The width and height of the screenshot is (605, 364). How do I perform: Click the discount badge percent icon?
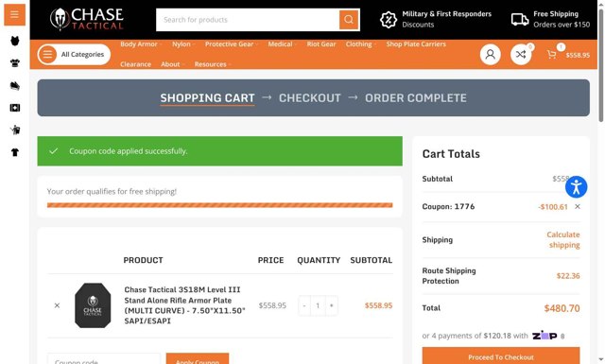click(389, 19)
